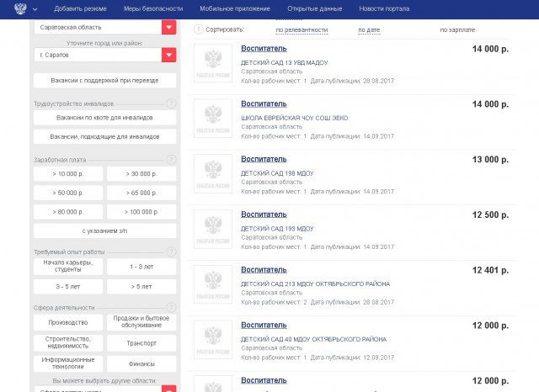Click the 'г. Саратов' city field

98,55
